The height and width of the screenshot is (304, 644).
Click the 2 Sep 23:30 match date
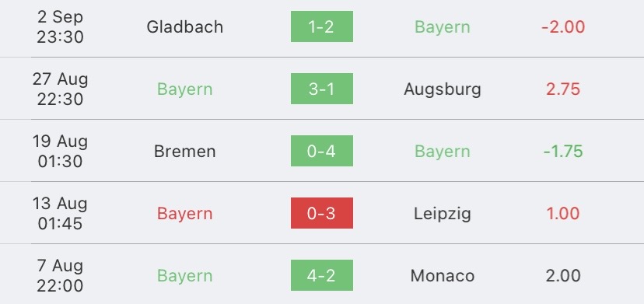click(61, 27)
